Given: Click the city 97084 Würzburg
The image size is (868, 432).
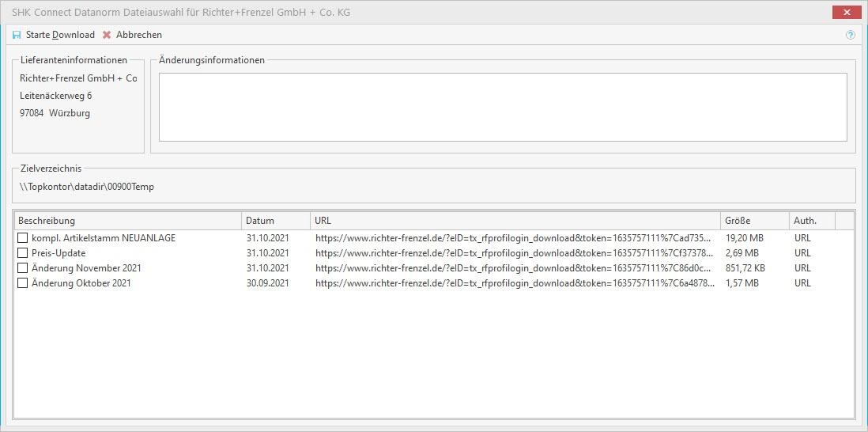Looking at the screenshot, I should point(55,114).
